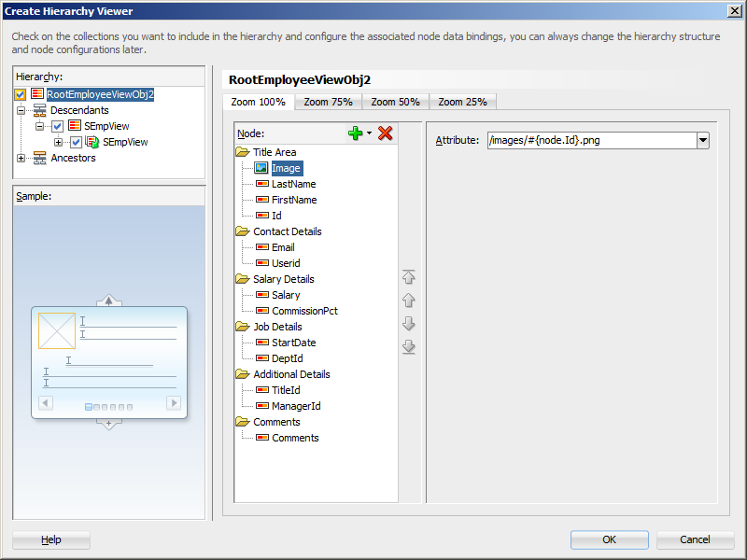This screenshot has height=560, width=747.
Task: Click the Help button
Action: pos(51,539)
